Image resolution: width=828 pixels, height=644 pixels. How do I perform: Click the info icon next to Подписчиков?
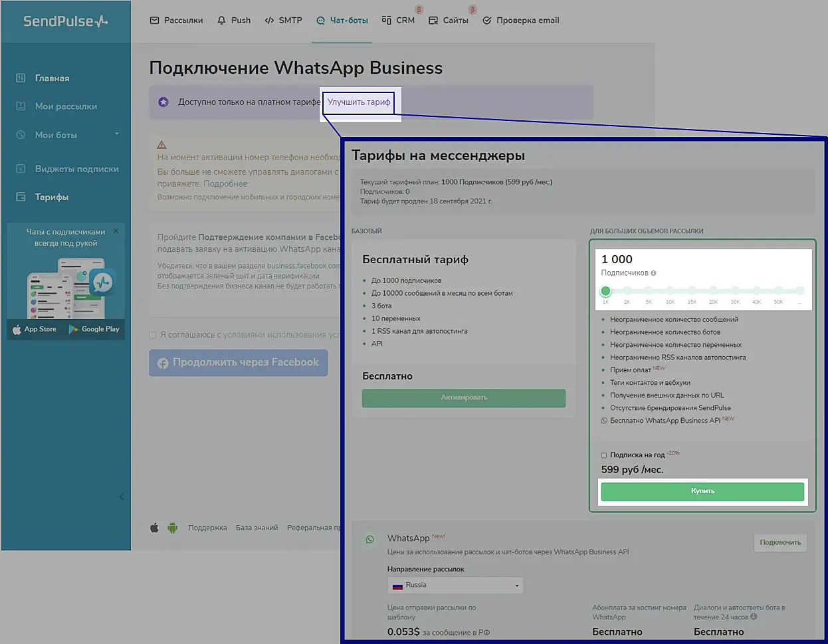pyautogui.click(x=653, y=273)
